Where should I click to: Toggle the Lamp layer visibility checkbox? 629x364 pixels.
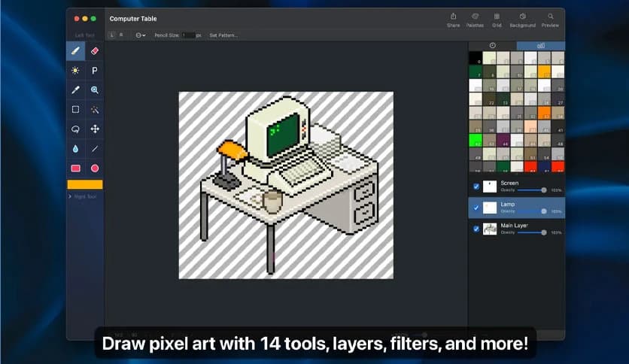click(476, 208)
